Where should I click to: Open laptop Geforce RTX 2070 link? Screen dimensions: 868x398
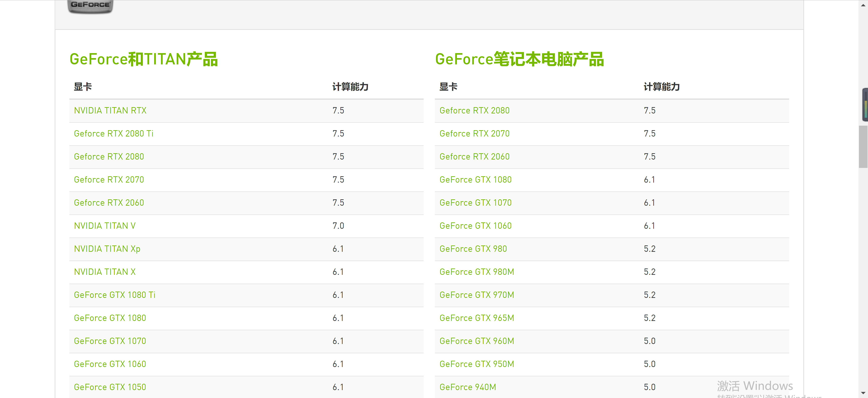coord(474,134)
